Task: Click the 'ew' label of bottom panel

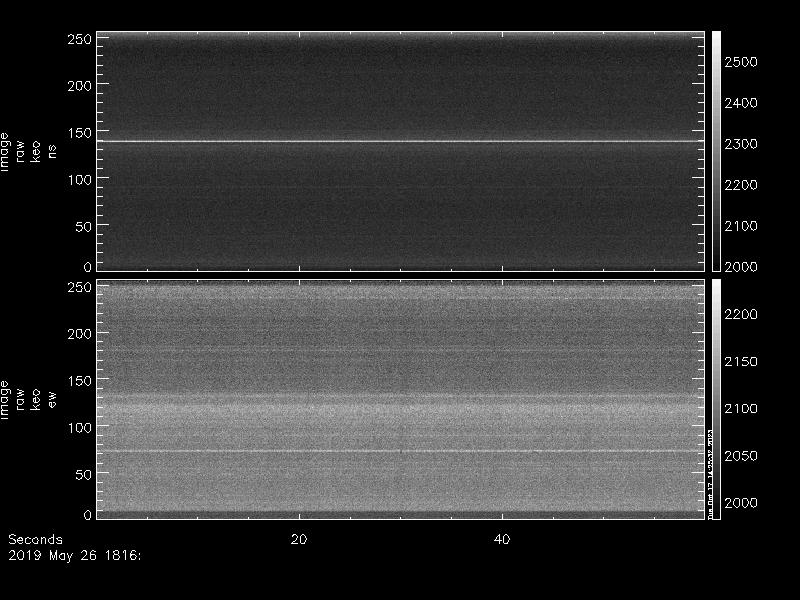Action: click(x=52, y=399)
